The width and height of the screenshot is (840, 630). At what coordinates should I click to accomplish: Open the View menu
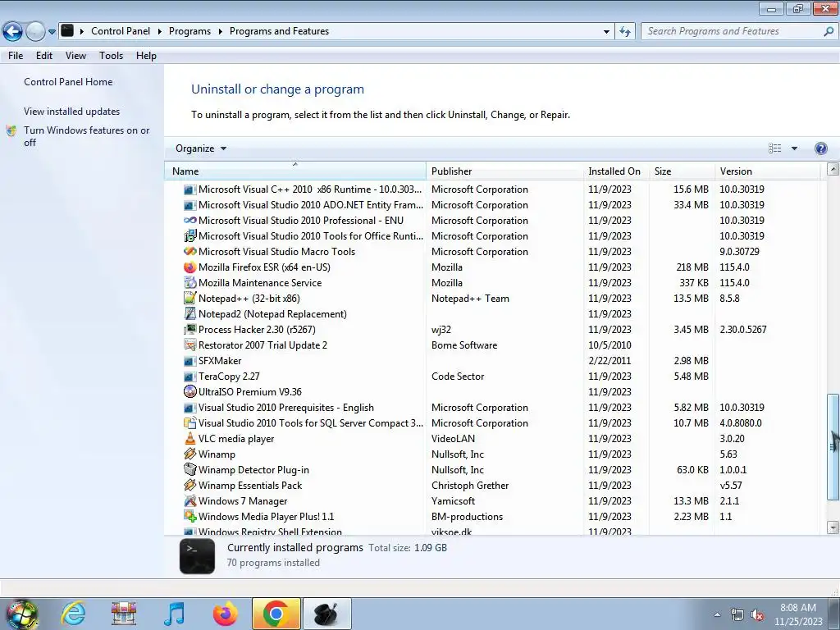coord(75,56)
